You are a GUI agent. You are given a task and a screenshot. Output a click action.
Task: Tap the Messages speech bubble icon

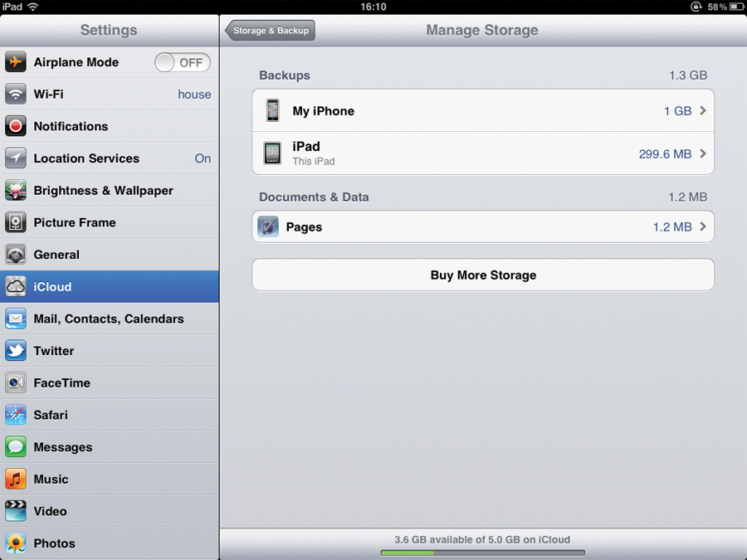[16, 447]
